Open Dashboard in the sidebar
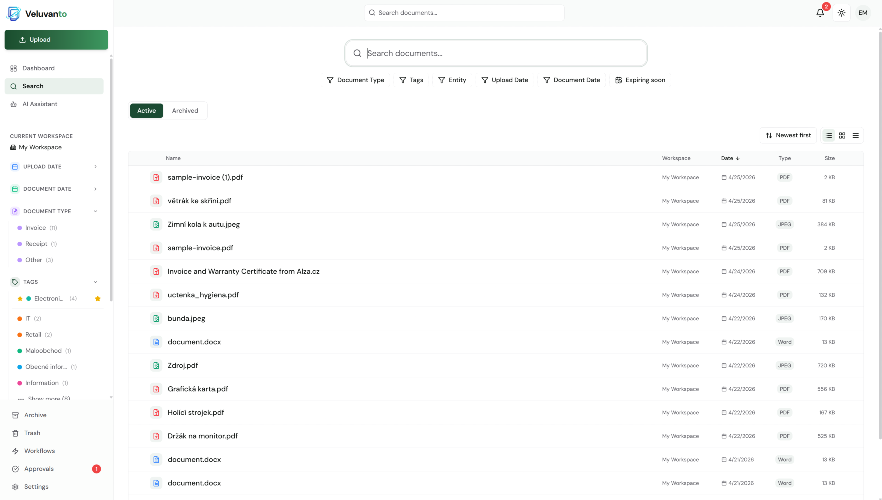Viewport: 882px width, 500px height. point(54,68)
